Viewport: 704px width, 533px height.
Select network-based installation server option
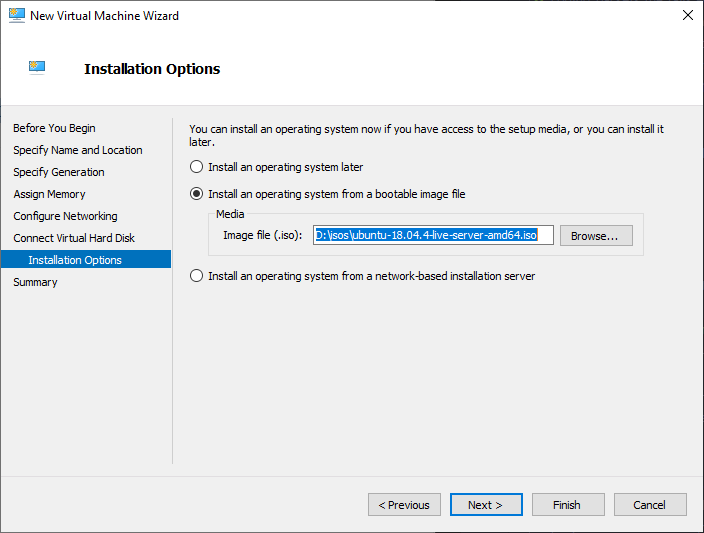click(197, 276)
